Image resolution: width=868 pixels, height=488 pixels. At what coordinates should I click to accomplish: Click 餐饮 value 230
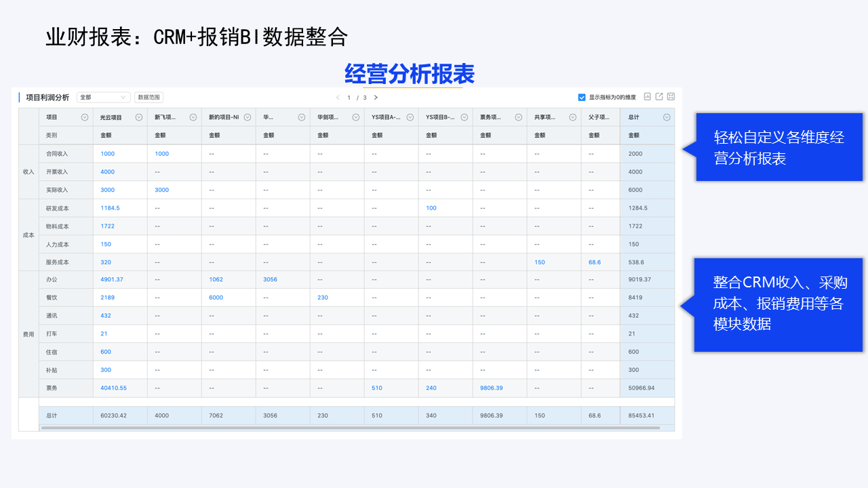pos(323,298)
